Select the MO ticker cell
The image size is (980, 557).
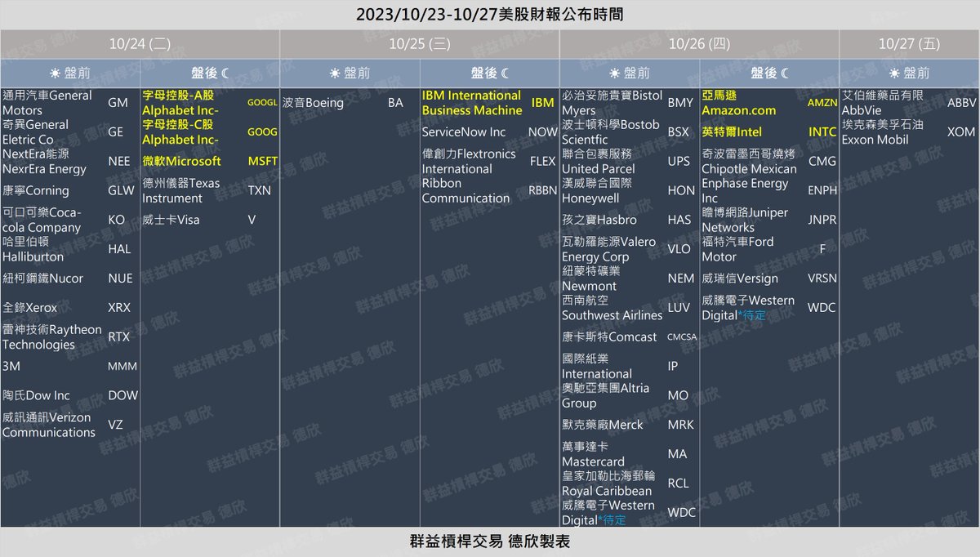click(x=678, y=395)
